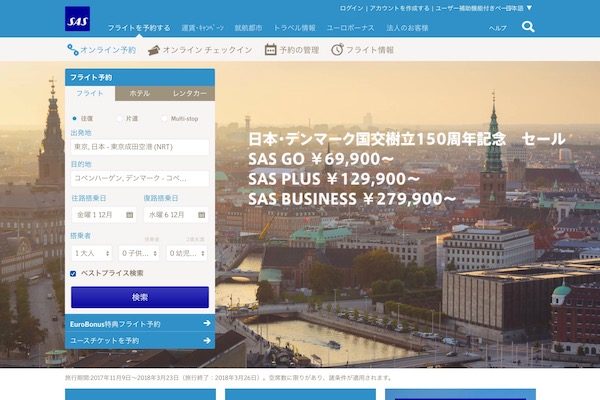Click arrow beside ユースチケットを予約

(207, 340)
